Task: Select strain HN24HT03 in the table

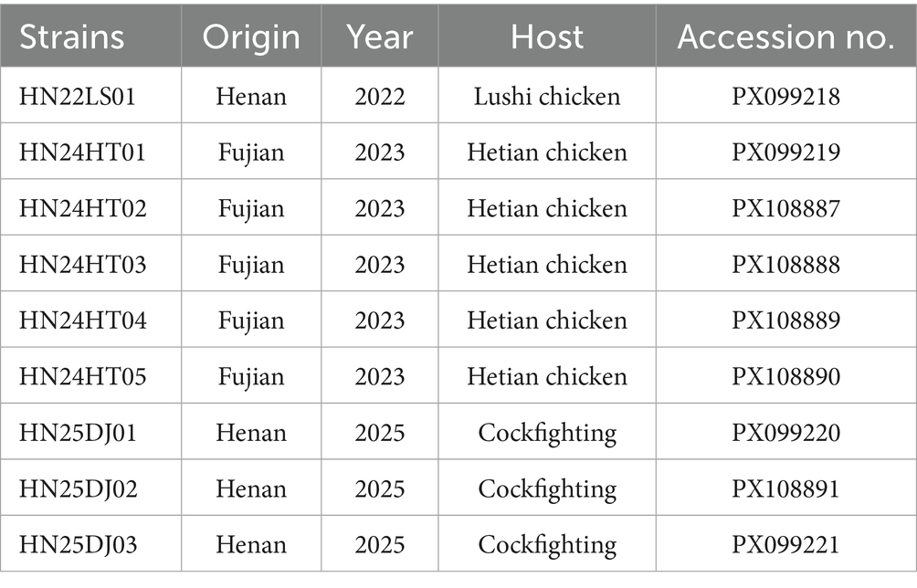Action: (x=82, y=264)
